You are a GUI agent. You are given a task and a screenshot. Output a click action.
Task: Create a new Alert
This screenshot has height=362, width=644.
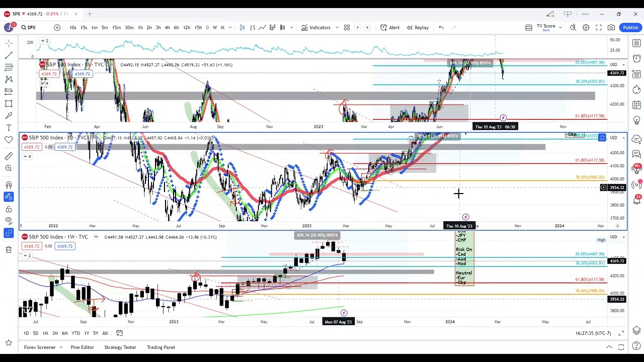tap(390, 28)
